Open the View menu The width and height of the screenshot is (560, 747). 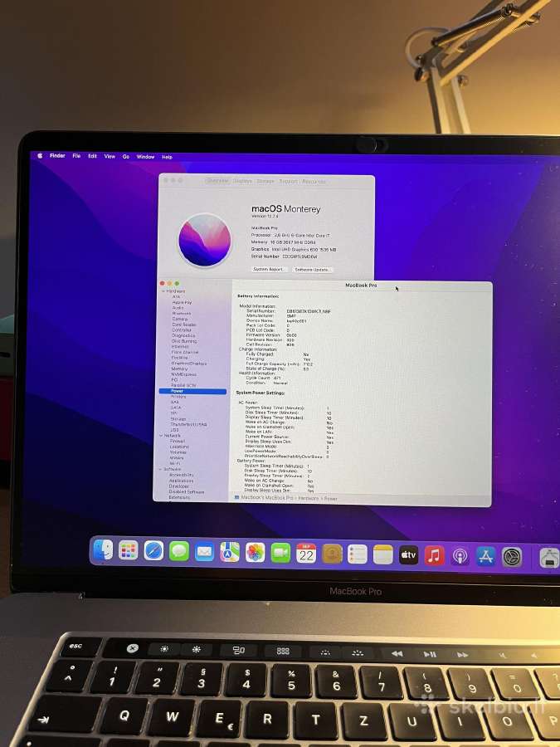click(110, 156)
